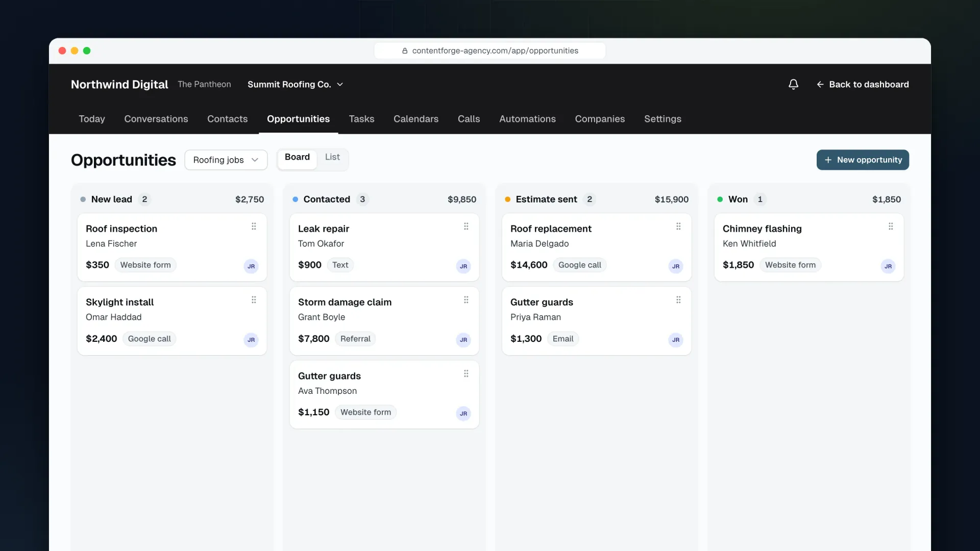Create a New opportunity
The image size is (980, 551).
[863, 160]
